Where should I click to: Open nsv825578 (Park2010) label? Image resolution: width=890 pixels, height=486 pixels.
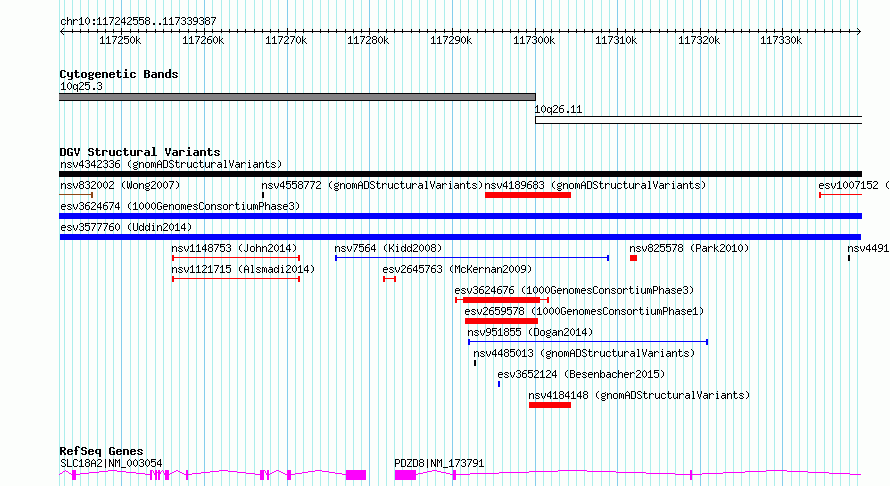coord(689,248)
